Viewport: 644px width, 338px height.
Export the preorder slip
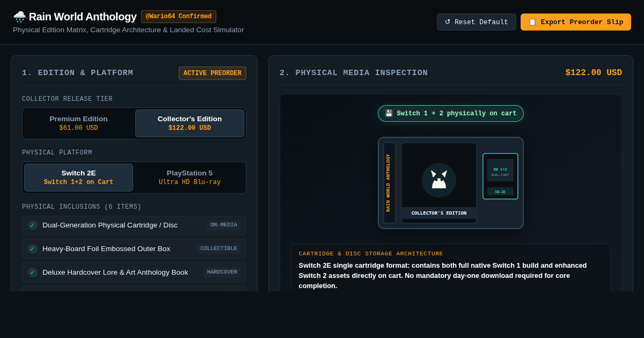point(576,22)
